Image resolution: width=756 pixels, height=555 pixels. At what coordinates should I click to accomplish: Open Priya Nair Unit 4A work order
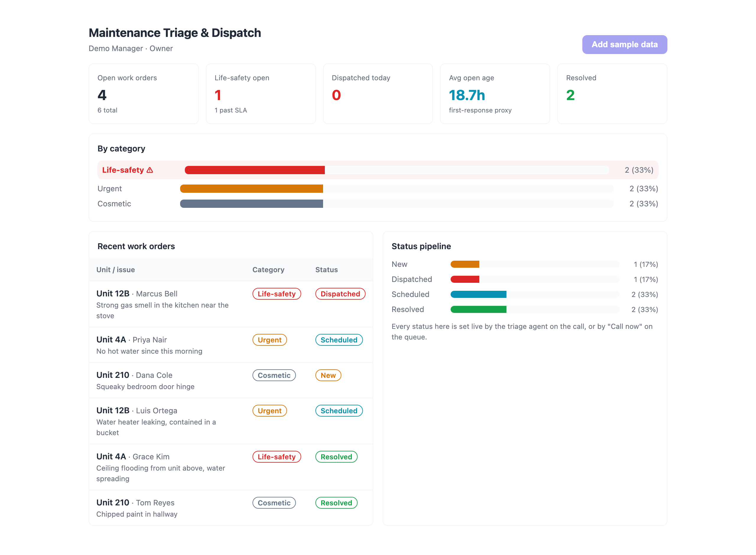tap(231, 345)
